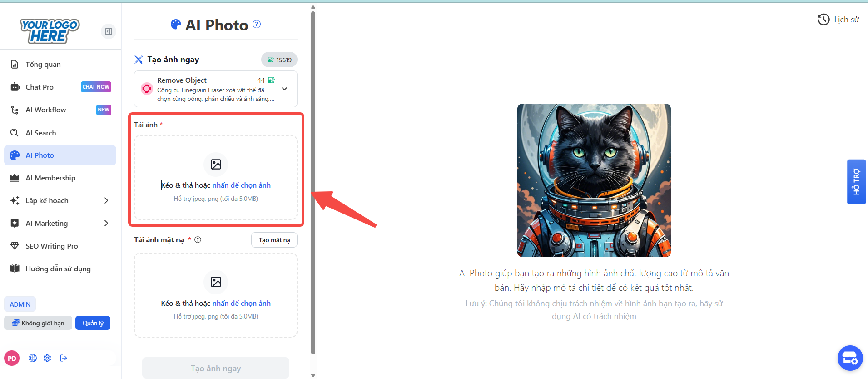868x379 pixels.
Task: Open the Lịch sử history icon
Action: 823,20
